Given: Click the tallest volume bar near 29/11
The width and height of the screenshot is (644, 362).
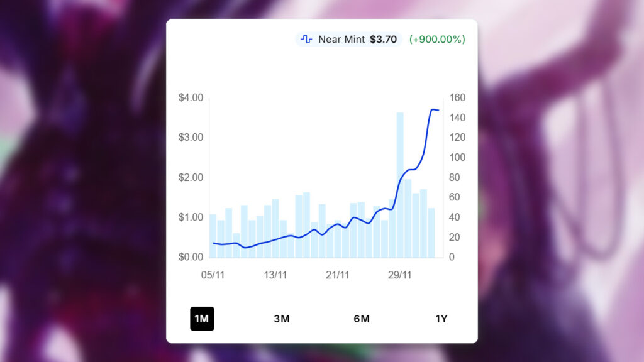Looking at the screenshot, I should (399, 182).
